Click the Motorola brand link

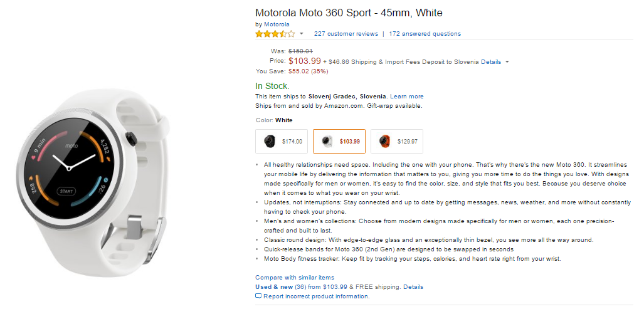coord(277,24)
